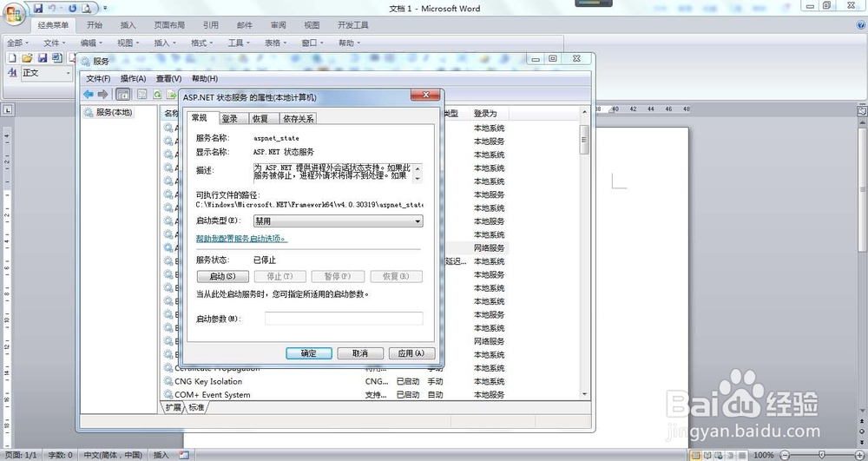This screenshot has height=461, width=868.
Task: Click the Full Screen Reading view icon
Action: [707, 455]
